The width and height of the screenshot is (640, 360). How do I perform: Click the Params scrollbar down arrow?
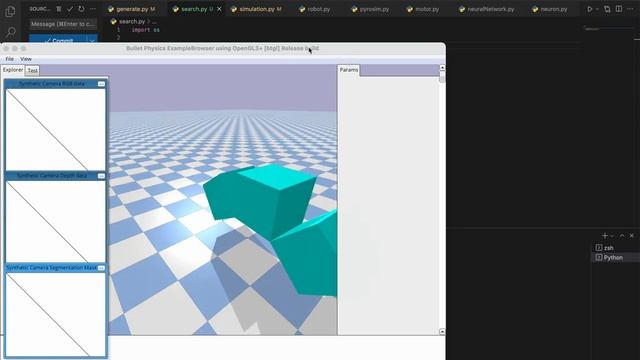(x=442, y=331)
